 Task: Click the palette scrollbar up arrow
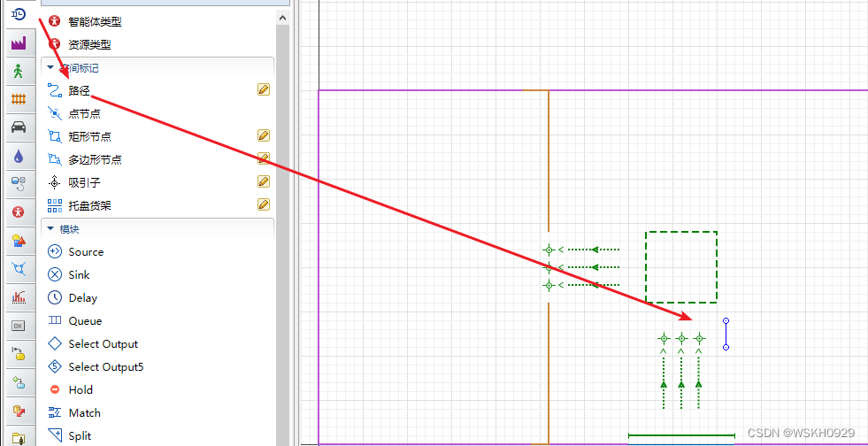(282, 19)
